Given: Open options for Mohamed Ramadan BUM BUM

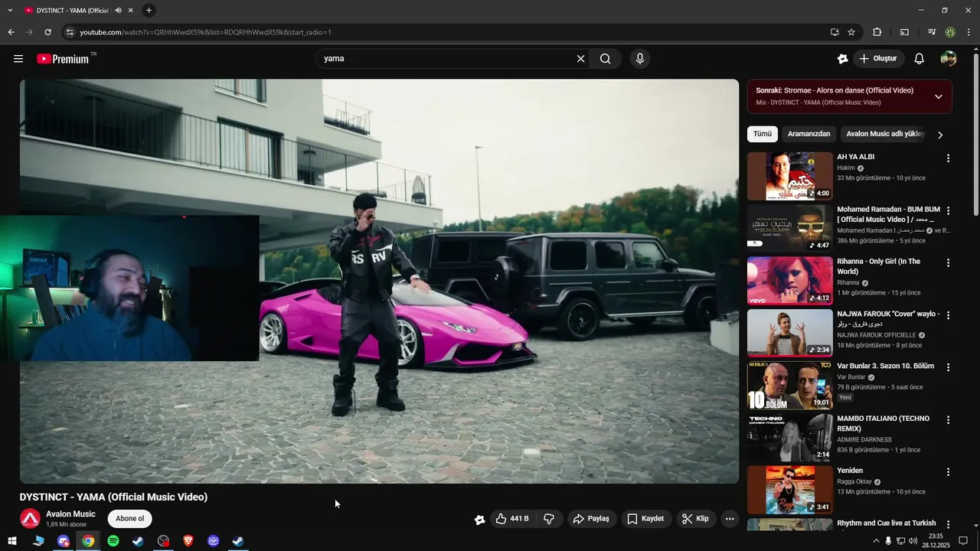Looking at the screenshot, I should (x=948, y=210).
